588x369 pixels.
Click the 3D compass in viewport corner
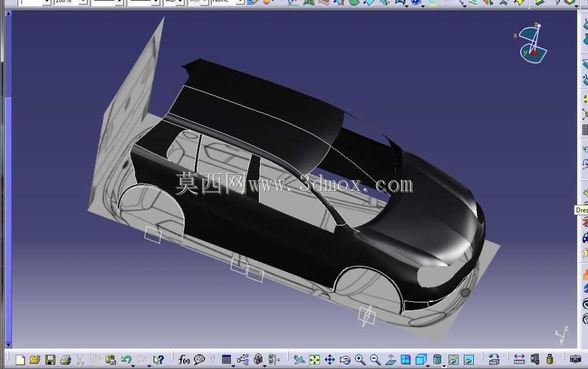[x=532, y=43]
